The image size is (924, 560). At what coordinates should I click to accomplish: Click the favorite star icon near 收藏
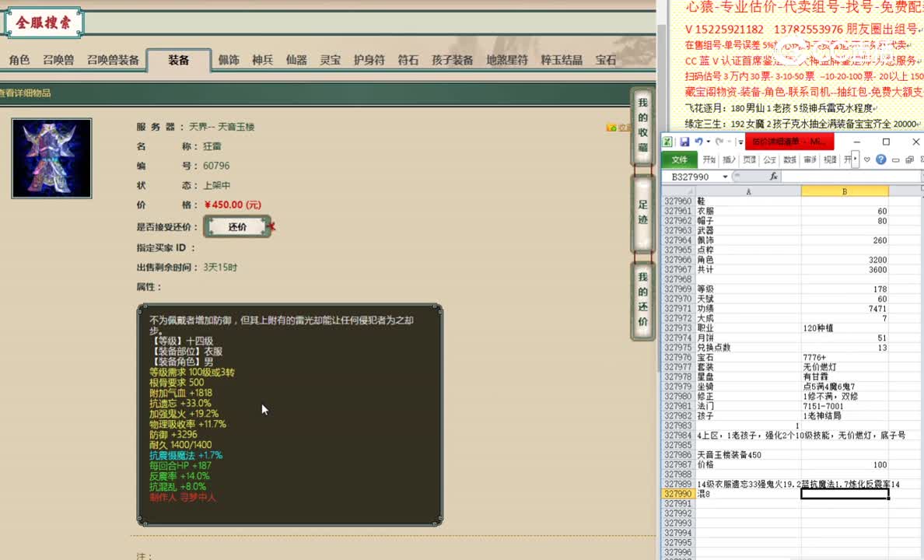point(611,128)
